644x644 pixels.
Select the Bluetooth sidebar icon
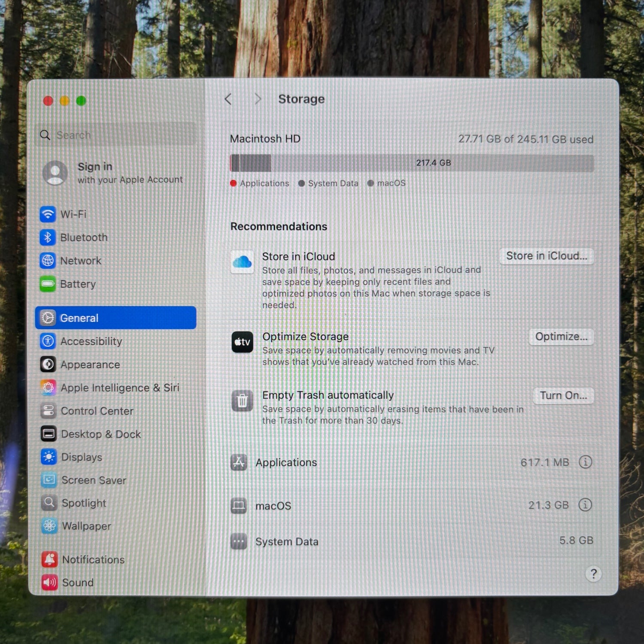pos(48,237)
